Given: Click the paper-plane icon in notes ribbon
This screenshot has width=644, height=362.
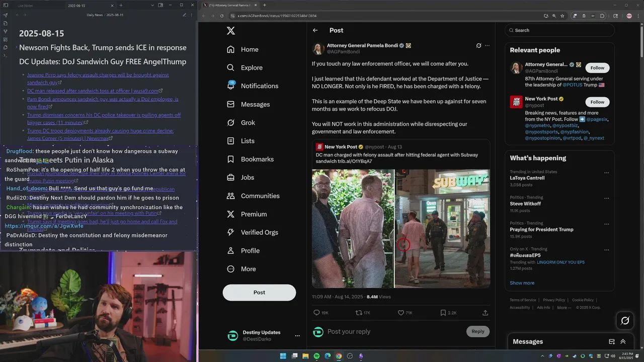Looking at the screenshot, I should point(6,15).
